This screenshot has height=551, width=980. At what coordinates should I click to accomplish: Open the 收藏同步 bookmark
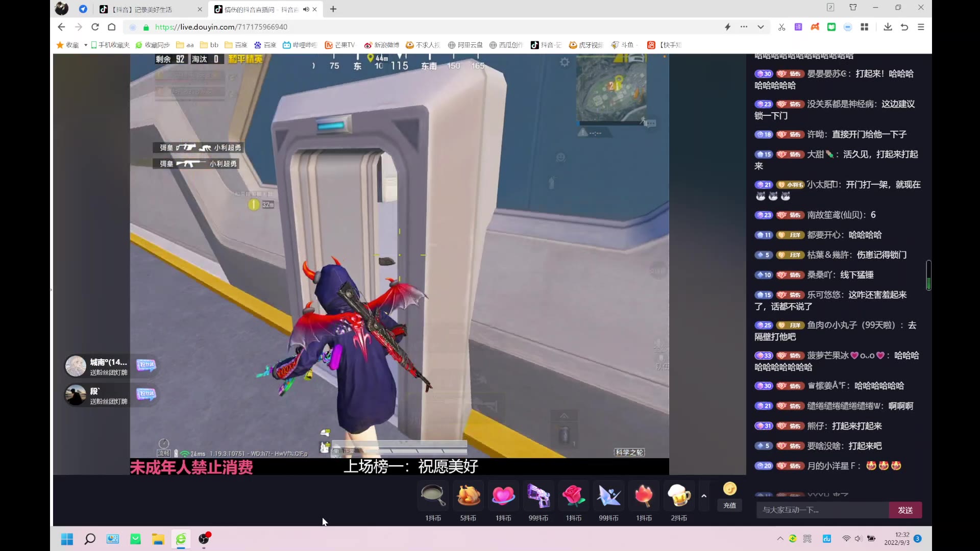click(153, 45)
